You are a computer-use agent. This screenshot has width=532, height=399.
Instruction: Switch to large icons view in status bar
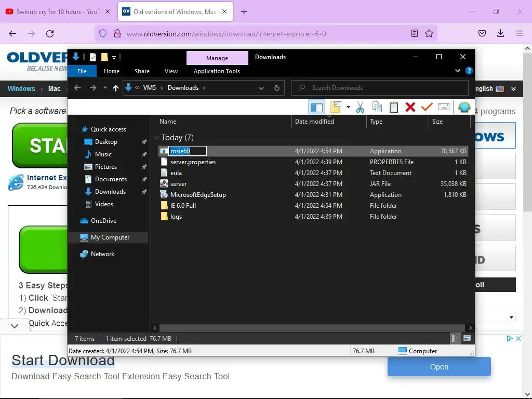click(467, 338)
